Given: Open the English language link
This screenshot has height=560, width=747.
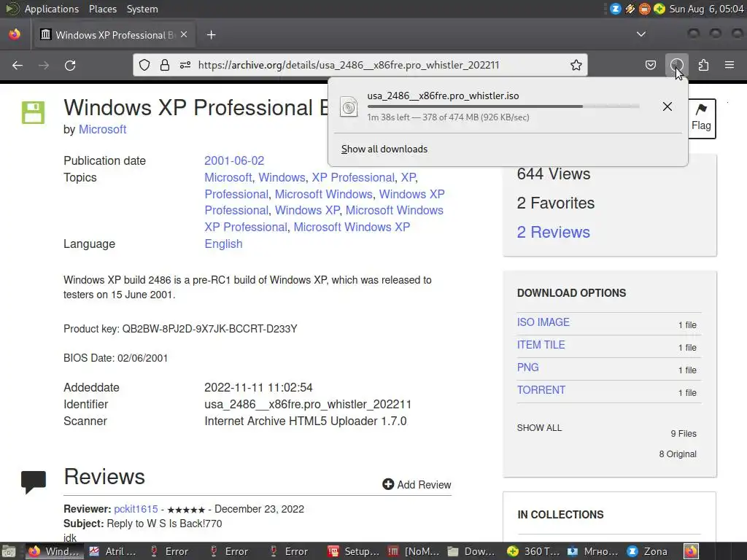Looking at the screenshot, I should [x=223, y=244].
